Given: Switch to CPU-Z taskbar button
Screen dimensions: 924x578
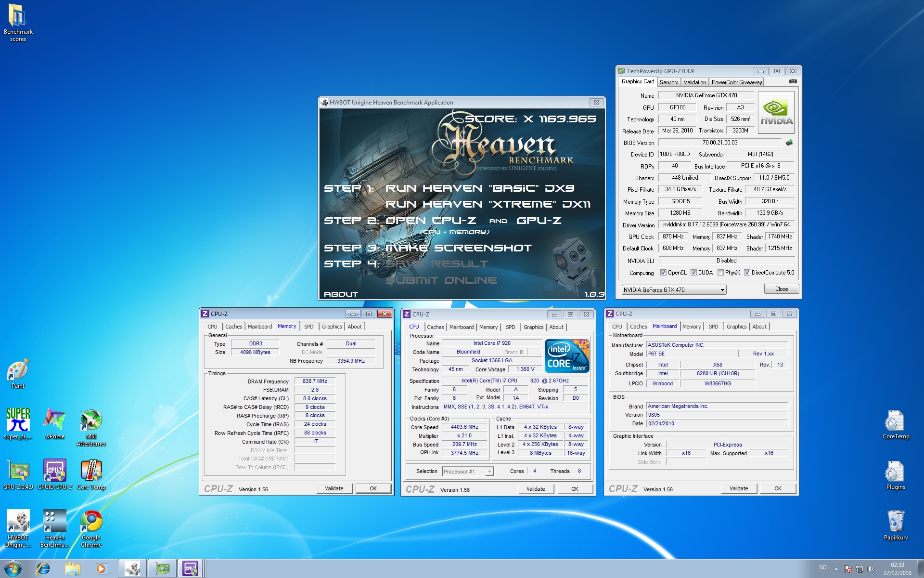Looking at the screenshot, I should [191, 568].
